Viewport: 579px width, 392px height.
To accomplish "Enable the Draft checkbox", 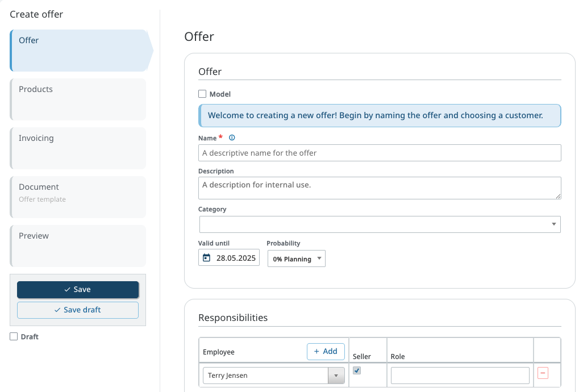I will tap(14, 336).
